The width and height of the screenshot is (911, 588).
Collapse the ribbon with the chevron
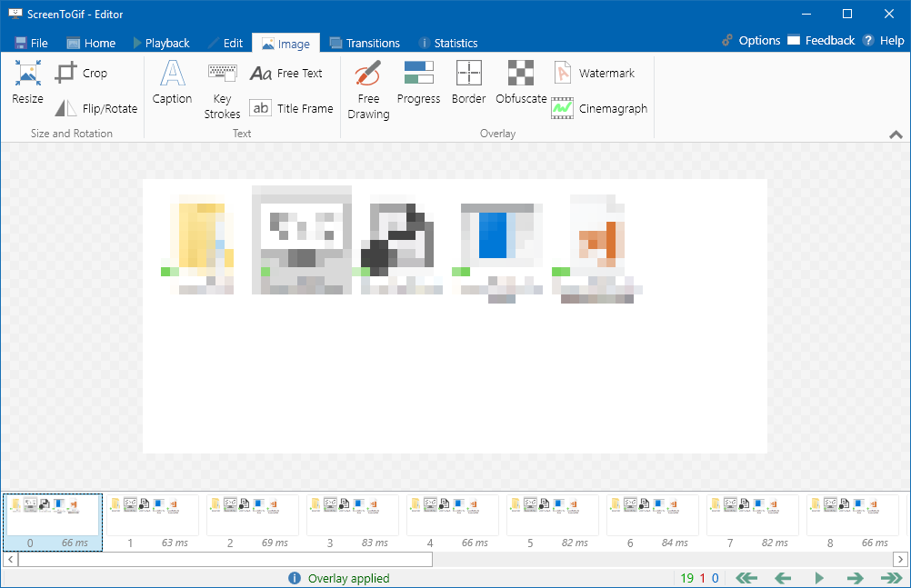896,135
